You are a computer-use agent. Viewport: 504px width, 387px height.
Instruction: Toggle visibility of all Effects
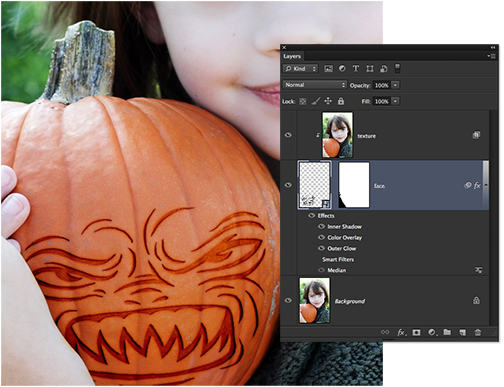pyautogui.click(x=312, y=215)
